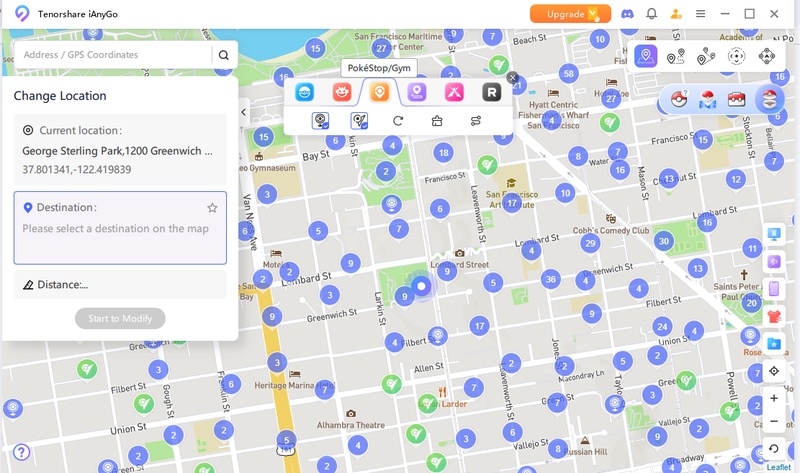Center map on current location
This screenshot has height=473, width=800.
click(774, 371)
